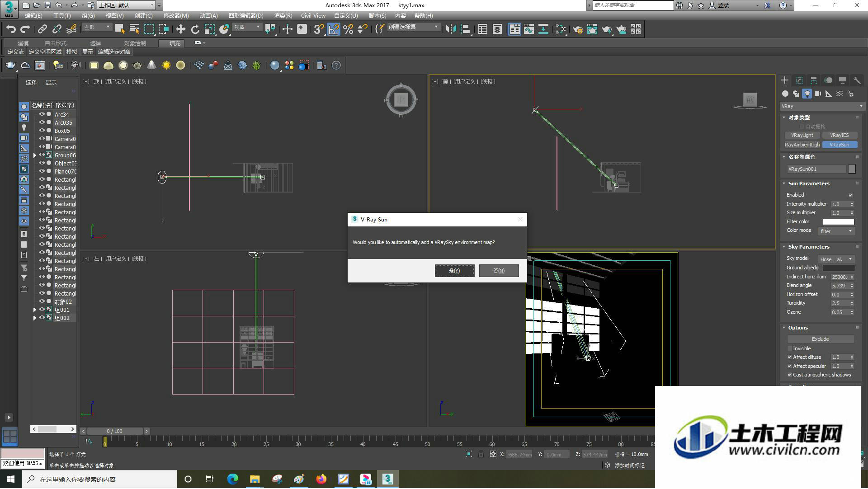
Task: Click the sun light icon in V-Ray toolbar
Action: click(x=166, y=66)
